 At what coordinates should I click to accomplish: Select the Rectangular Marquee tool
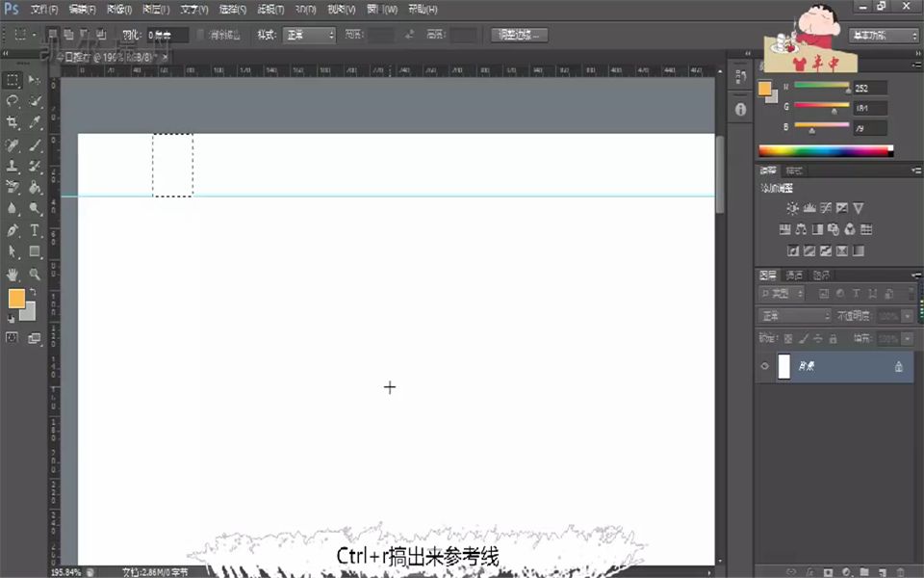(x=14, y=79)
